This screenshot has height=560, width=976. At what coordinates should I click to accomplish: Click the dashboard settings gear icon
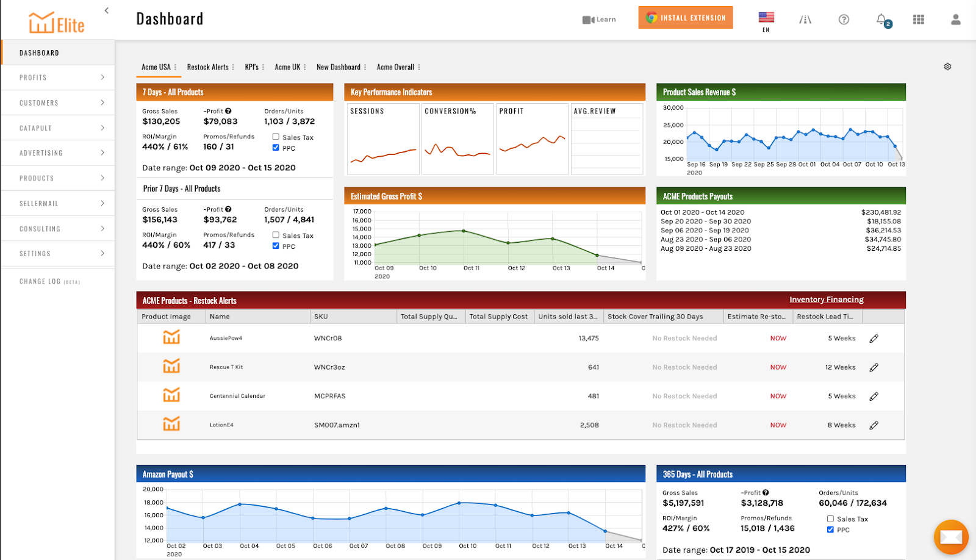click(947, 66)
